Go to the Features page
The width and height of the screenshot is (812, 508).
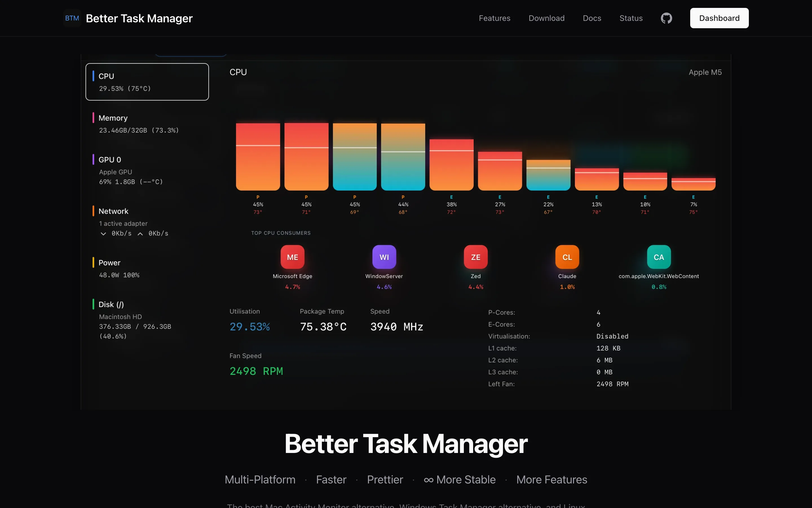pyautogui.click(x=494, y=18)
